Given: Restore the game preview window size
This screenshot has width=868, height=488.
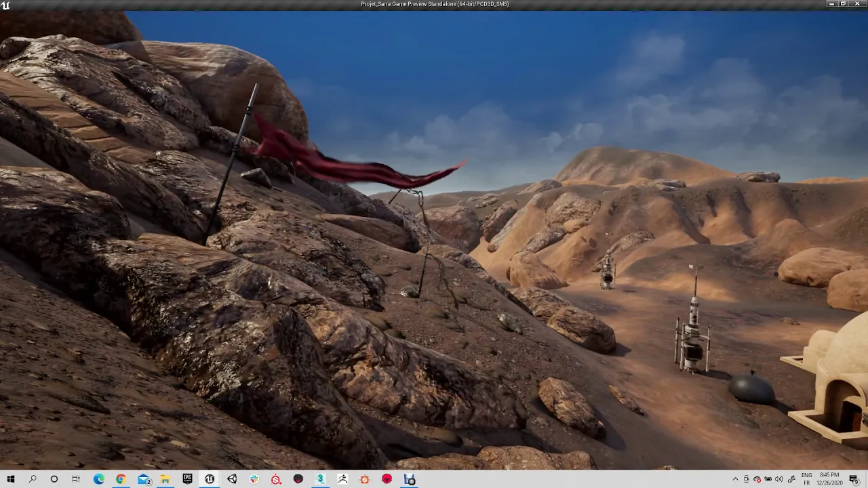Looking at the screenshot, I should [x=844, y=4].
